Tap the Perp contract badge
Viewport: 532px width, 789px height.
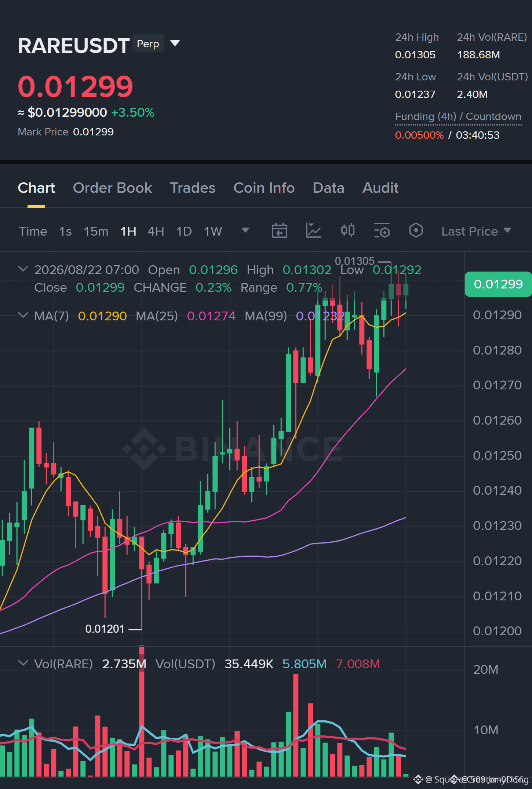pyautogui.click(x=148, y=44)
